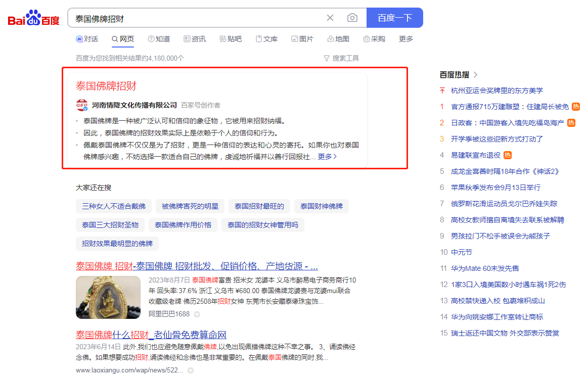Screen dimensions: 588x376
Task: Open 搜索工具 filter options
Action: (341, 58)
